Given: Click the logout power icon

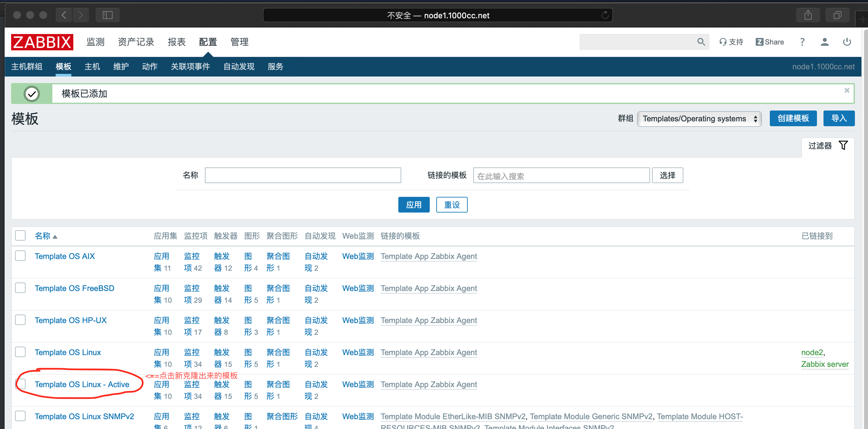Looking at the screenshot, I should coord(846,42).
